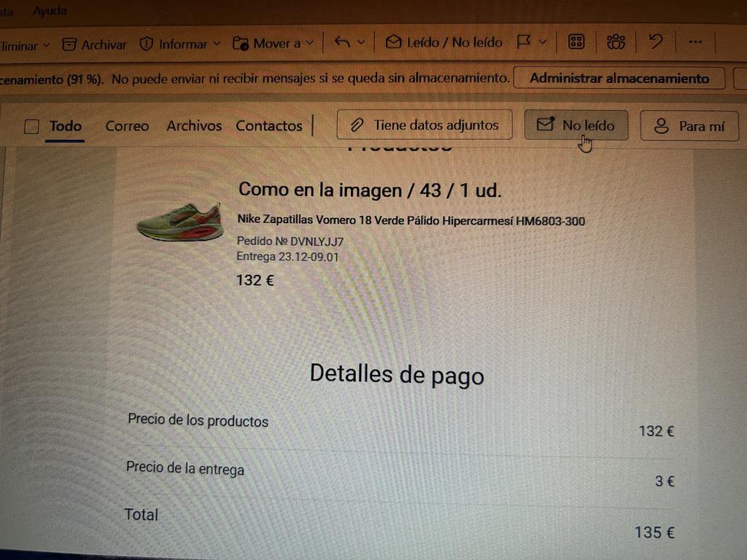Open the more options ellipsis menu
The height and width of the screenshot is (560, 747).
pyautogui.click(x=695, y=42)
